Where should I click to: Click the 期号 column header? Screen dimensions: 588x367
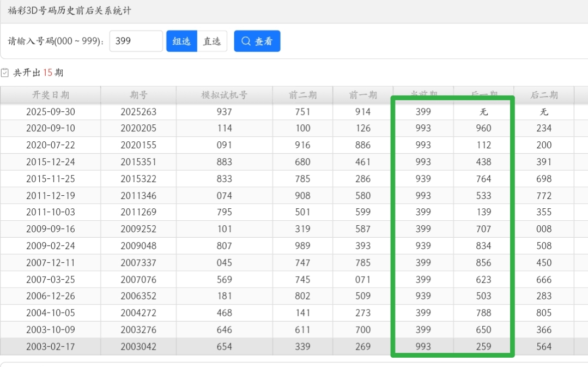coord(137,94)
